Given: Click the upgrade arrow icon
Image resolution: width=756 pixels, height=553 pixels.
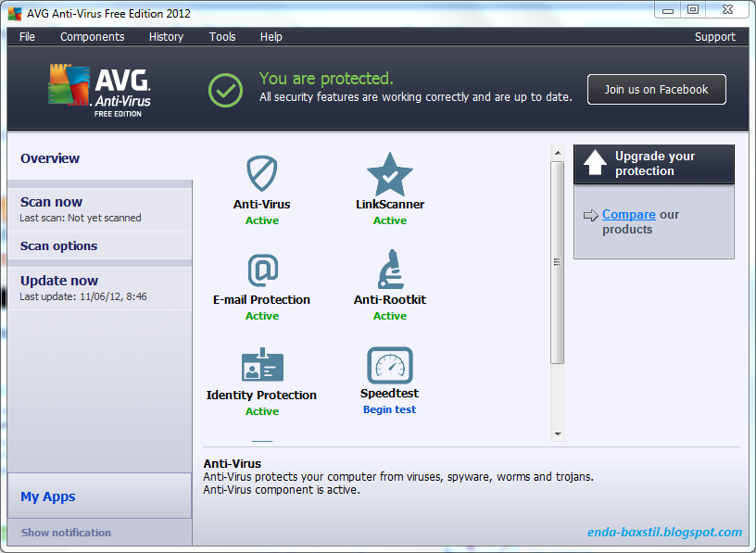Looking at the screenshot, I should [x=595, y=162].
